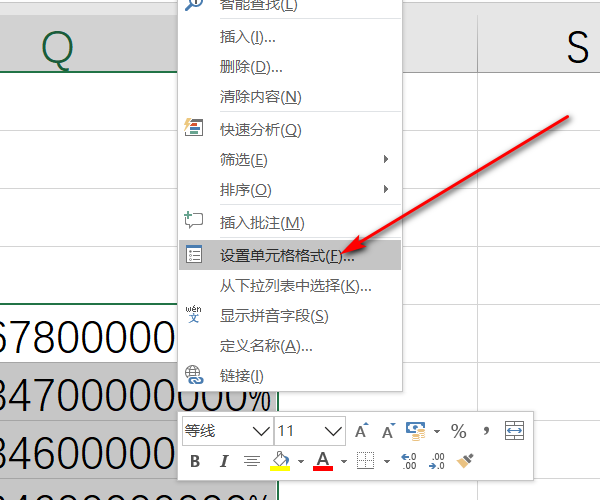Apply comma style in mini toolbar
The height and width of the screenshot is (500, 600).
tap(486, 431)
